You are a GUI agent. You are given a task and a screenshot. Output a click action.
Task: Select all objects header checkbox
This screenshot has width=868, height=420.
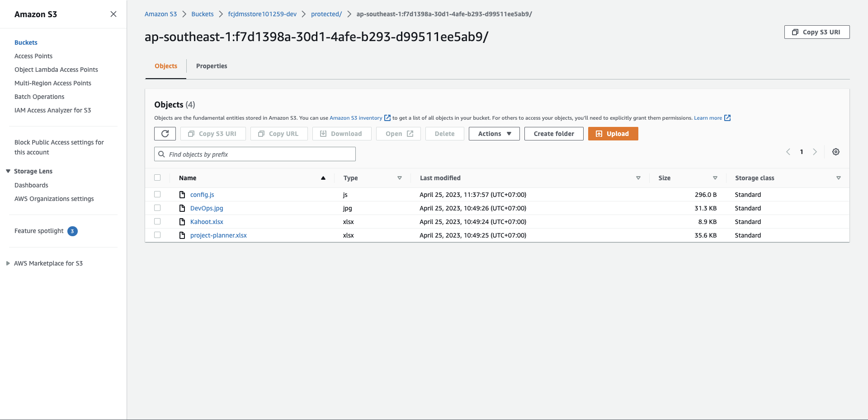(157, 177)
